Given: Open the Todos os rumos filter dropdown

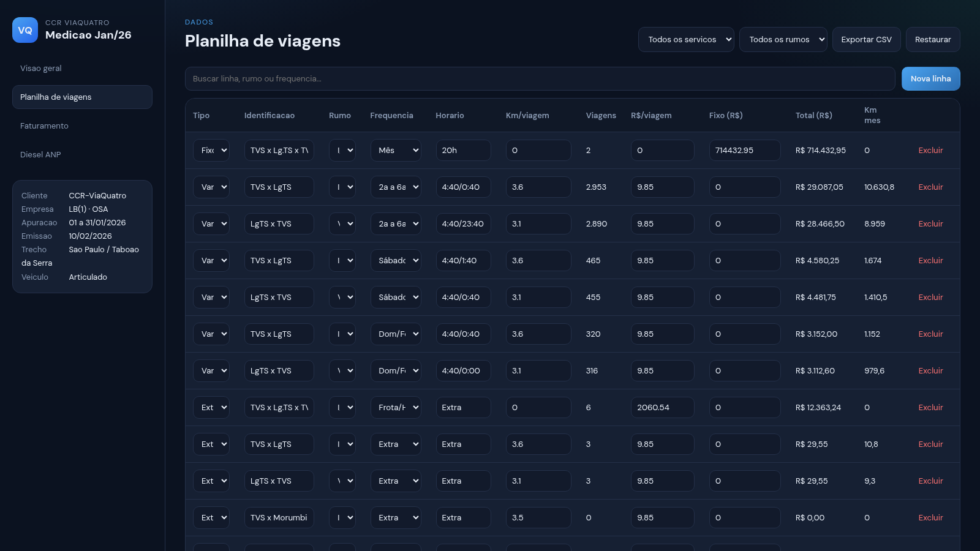Looking at the screenshot, I should (783, 39).
